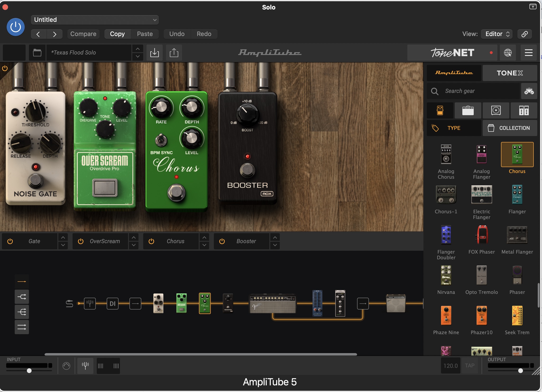Select the rack effects gear category icon
Screen dimensions: 542x392
524,110
